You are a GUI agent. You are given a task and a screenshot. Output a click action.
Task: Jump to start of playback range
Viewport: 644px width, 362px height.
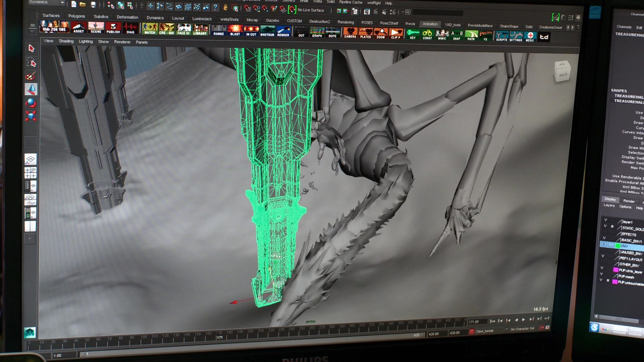(x=492, y=321)
